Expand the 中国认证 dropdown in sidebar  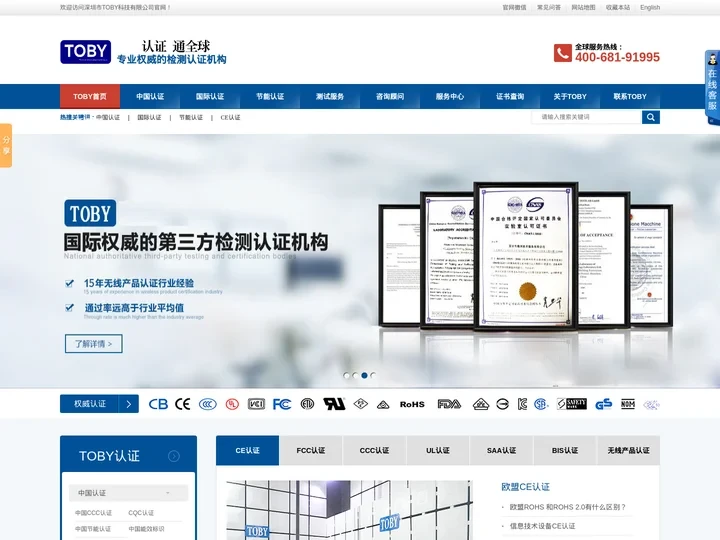pyautogui.click(x=129, y=493)
